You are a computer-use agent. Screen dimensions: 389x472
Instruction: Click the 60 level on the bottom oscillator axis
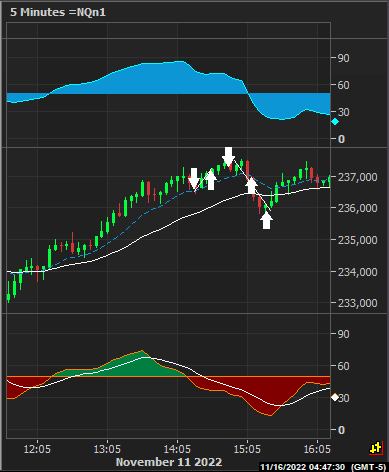(344, 366)
